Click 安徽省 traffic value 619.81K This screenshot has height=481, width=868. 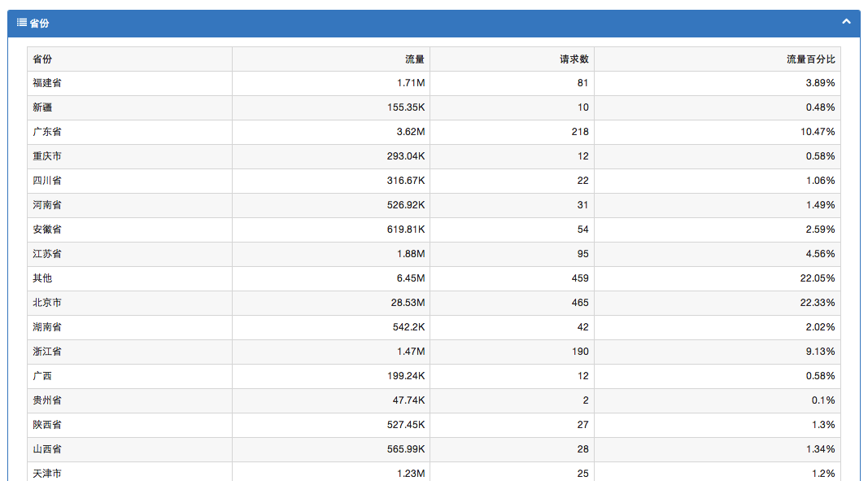[x=406, y=230]
